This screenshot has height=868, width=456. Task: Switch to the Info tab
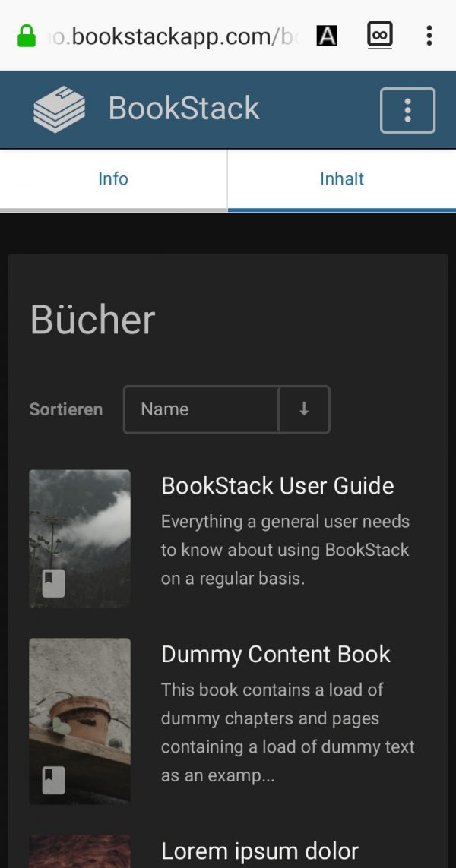(x=113, y=179)
